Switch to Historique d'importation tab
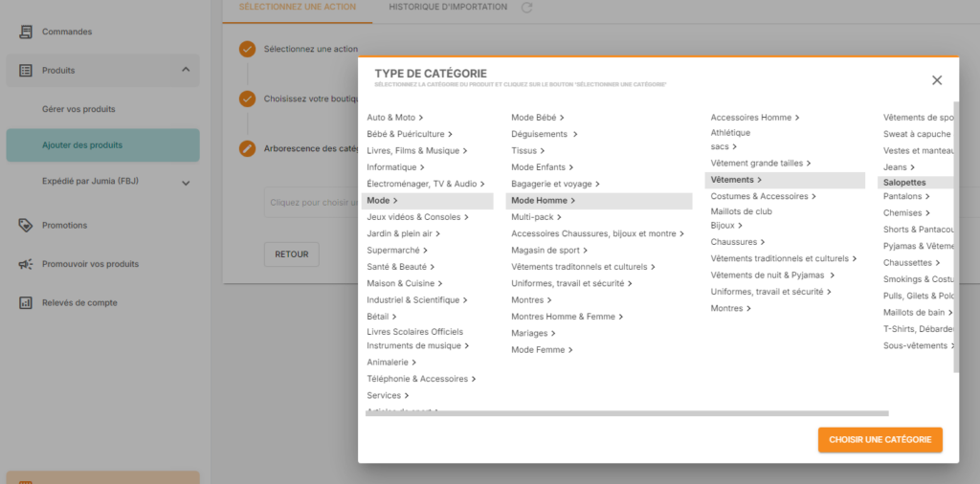Viewport: 980px width, 484px height. click(448, 8)
